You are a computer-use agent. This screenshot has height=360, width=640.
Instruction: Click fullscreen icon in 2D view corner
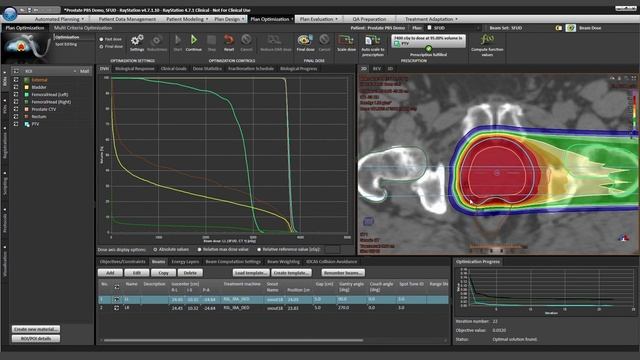(633, 78)
